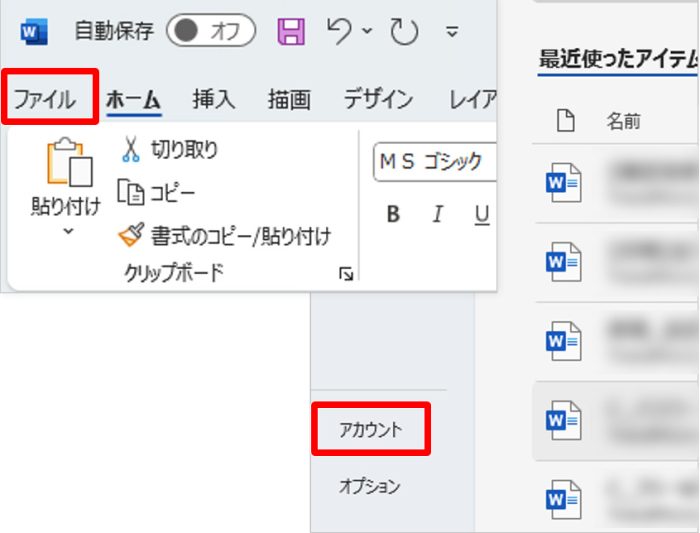Click the Save floppy disk icon
The image size is (700, 533).
click(x=291, y=31)
